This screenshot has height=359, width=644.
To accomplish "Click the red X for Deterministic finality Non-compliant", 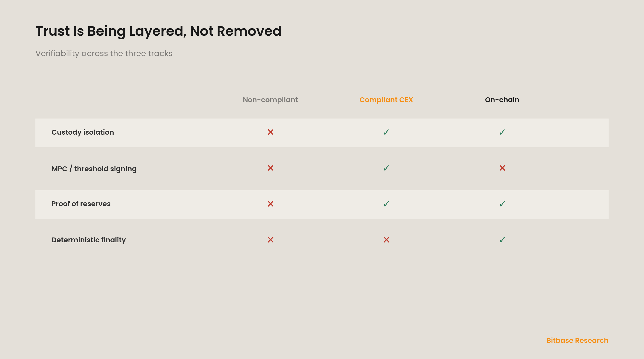I will tap(270, 240).
